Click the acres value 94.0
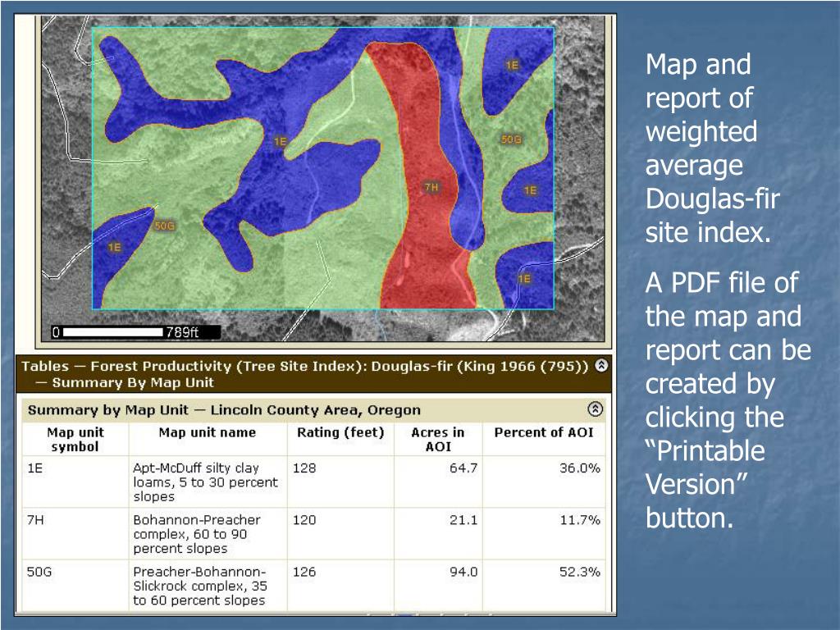Viewport: 840px width, 630px height. pos(463,572)
